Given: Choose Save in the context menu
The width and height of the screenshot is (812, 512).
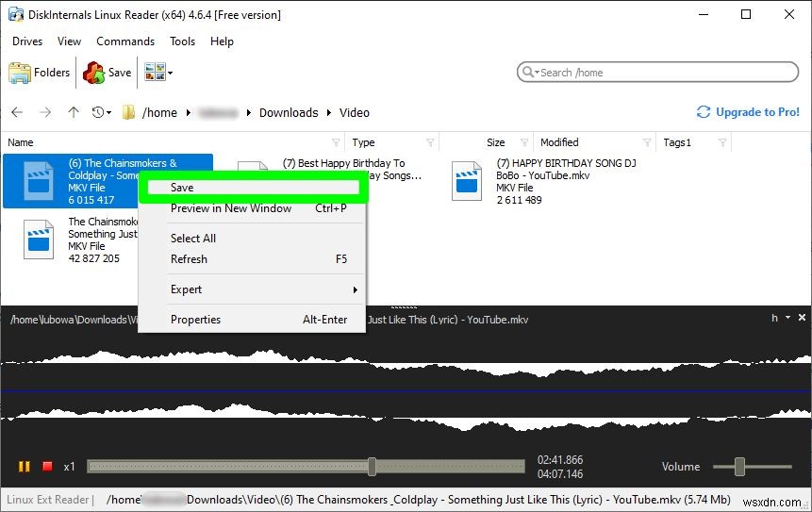Looking at the screenshot, I should click(x=254, y=188).
